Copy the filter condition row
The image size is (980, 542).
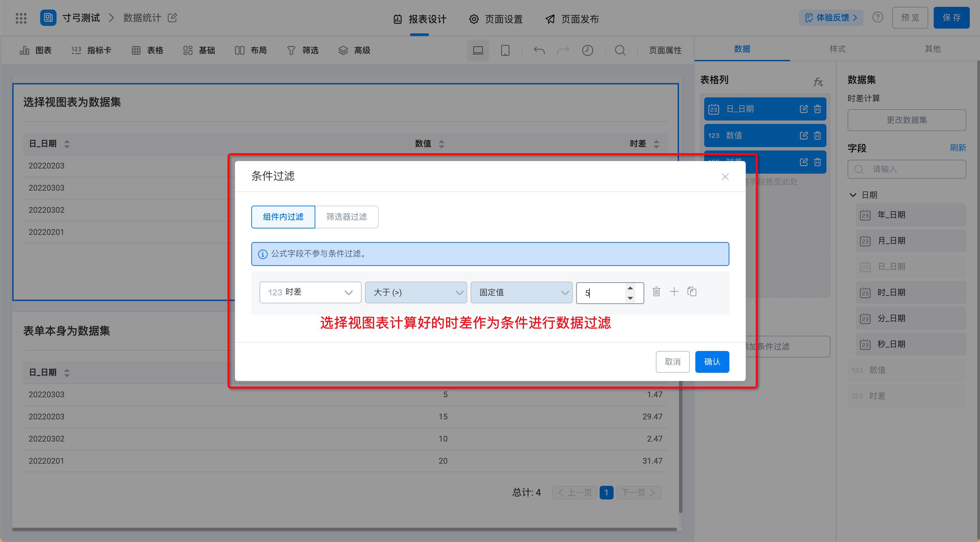[692, 292]
